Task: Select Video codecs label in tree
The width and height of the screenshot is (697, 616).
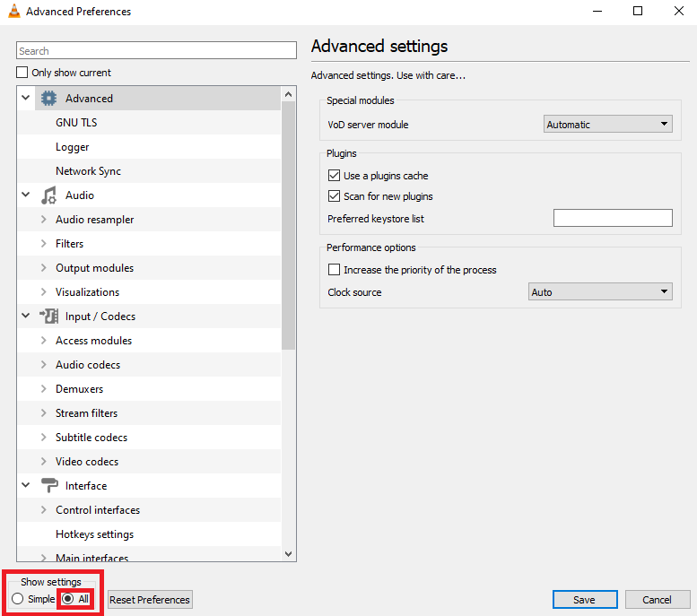Action: pyautogui.click(x=87, y=462)
